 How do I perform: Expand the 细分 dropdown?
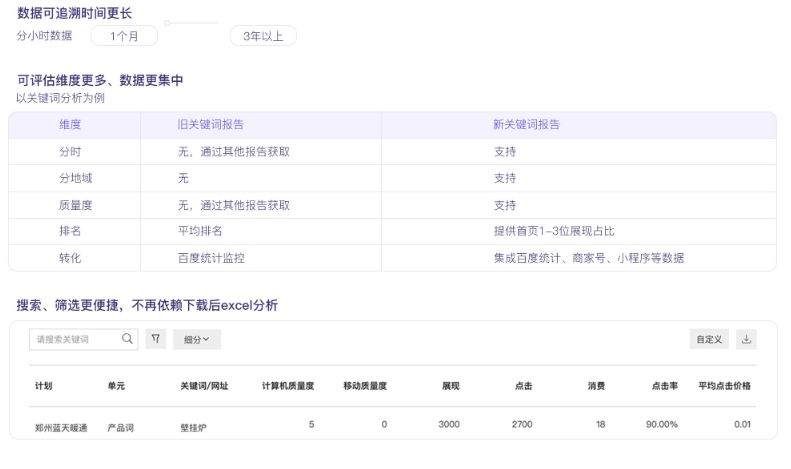pyautogui.click(x=196, y=339)
